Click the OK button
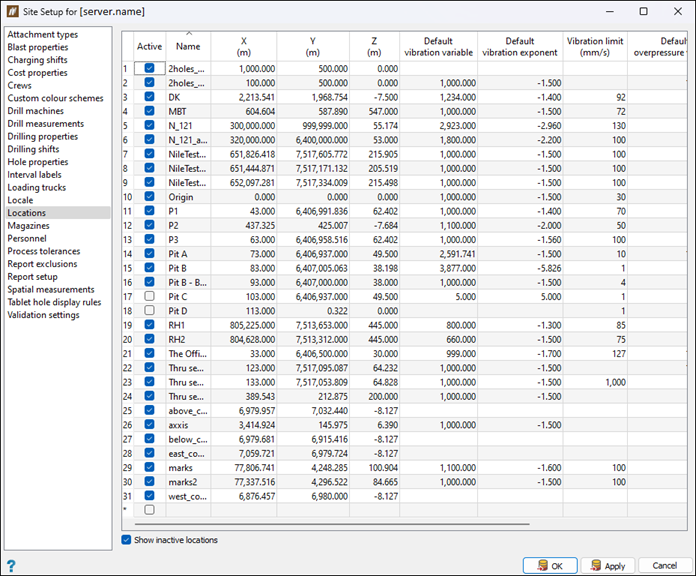The height and width of the screenshot is (576, 696). pyautogui.click(x=549, y=565)
